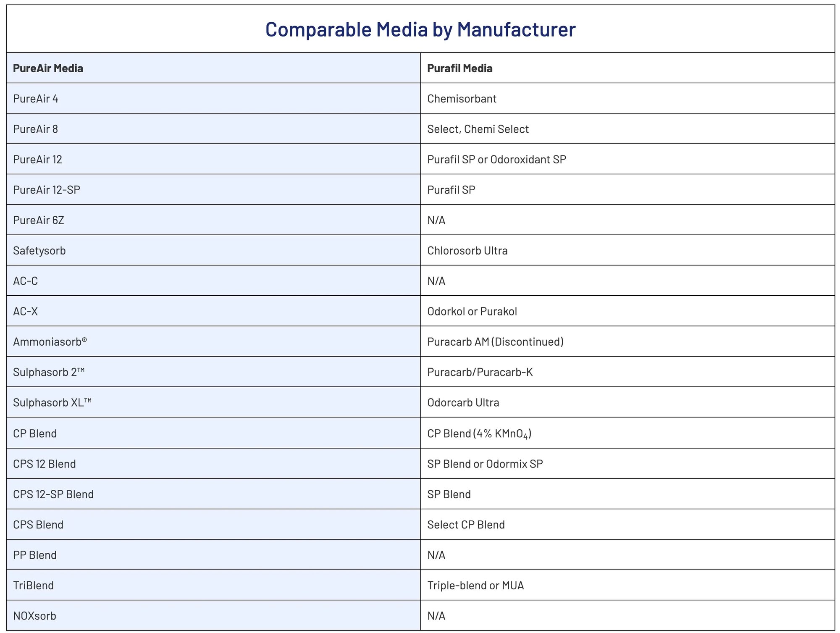The width and height of the screenshot is (840, 633).
Task: Click the Comparable Media by Manufacturer title
Action: coord(420,29)
